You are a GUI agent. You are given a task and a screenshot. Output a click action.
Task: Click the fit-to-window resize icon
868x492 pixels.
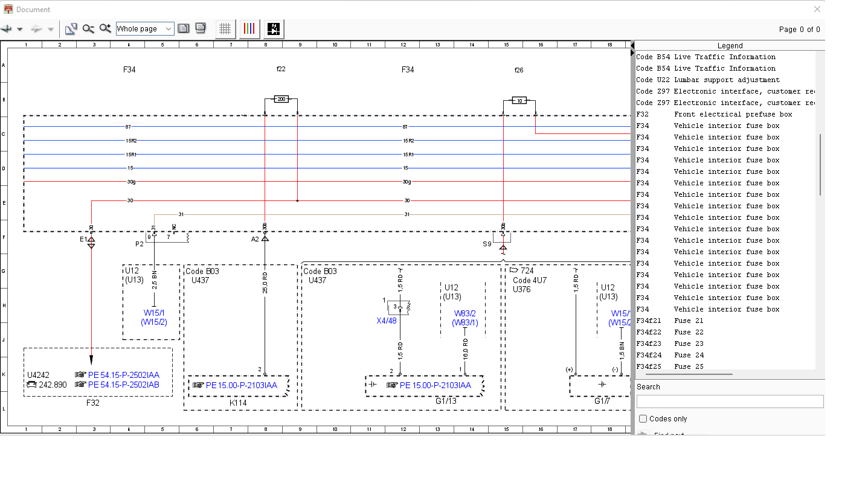pos(71,29)
